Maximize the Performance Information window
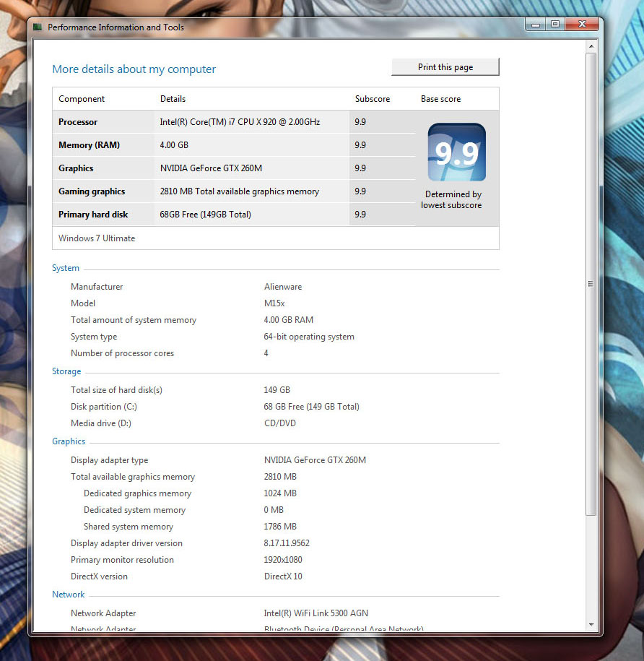 coord(555,25)
